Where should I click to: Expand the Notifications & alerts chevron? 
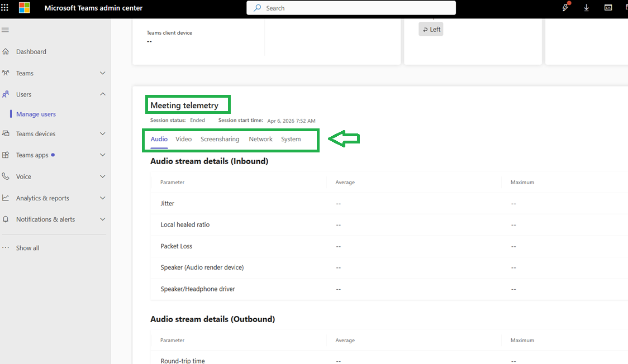(x=103, y=219)
